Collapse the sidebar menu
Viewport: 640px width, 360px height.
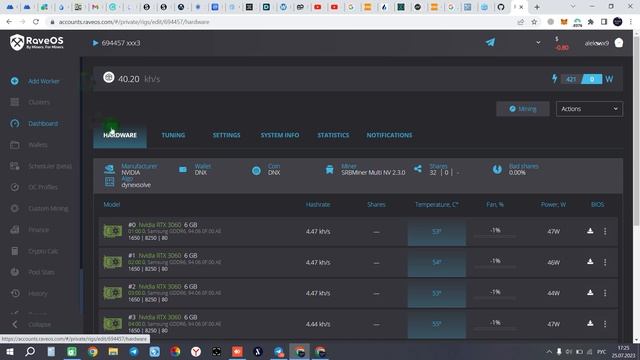coord(31,324)
